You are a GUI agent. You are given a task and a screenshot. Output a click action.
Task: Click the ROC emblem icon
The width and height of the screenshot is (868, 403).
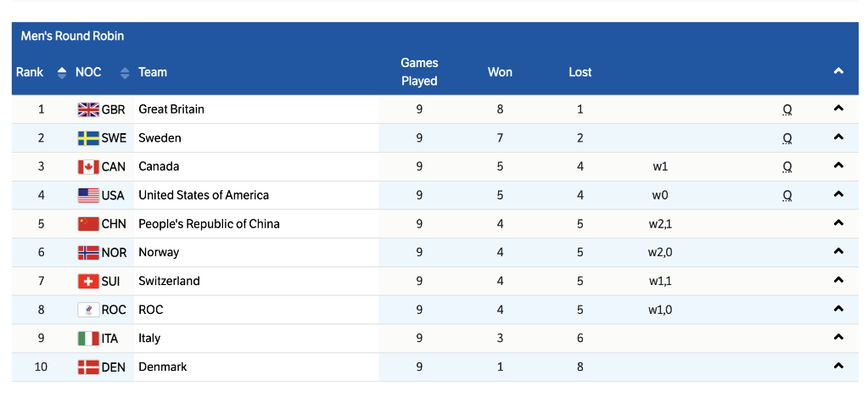pos(88,310)
